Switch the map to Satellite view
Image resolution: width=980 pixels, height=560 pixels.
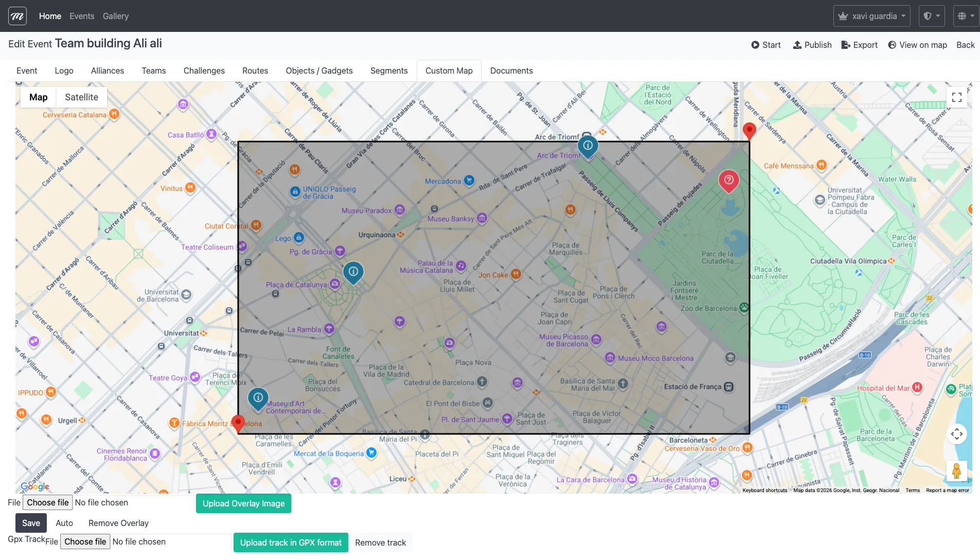tap(81, 97)
